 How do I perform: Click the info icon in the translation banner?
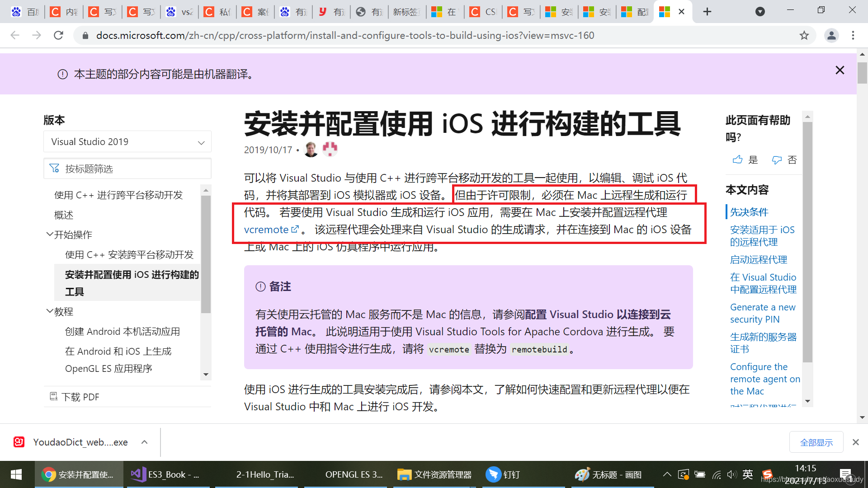[x=63, y=74]
